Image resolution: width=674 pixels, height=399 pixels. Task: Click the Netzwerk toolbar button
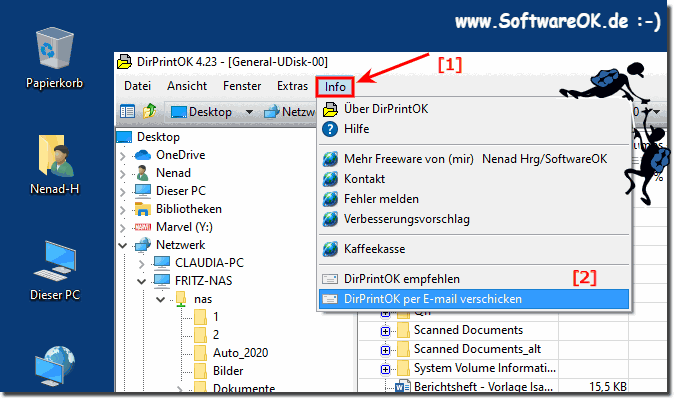(x=289, y=112)
